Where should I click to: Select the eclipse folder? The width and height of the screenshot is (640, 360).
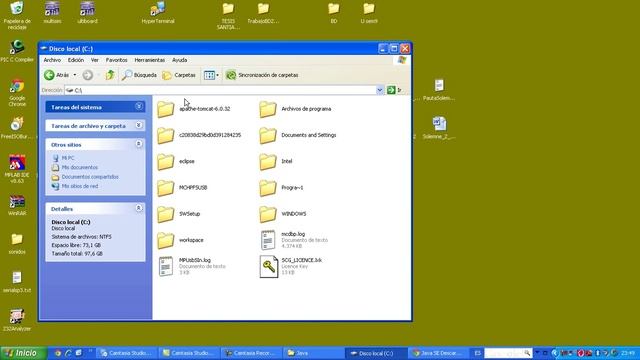point(176,161)
